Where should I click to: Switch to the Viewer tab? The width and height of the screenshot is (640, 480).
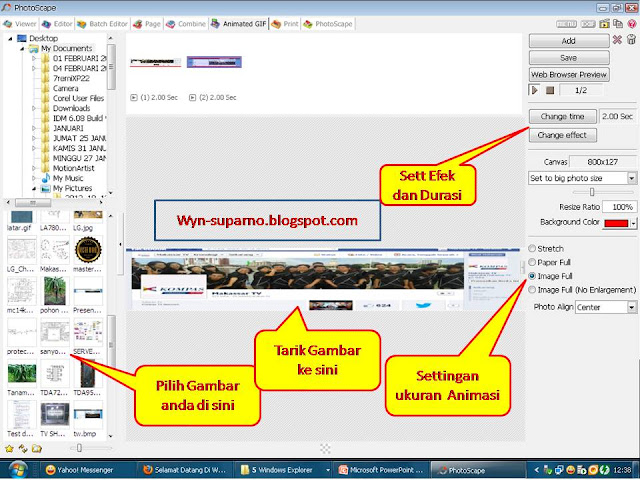point(20,24)
